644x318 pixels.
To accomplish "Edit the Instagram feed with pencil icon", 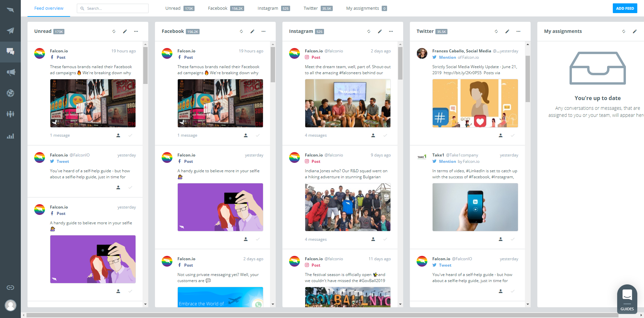I will 380,31.
